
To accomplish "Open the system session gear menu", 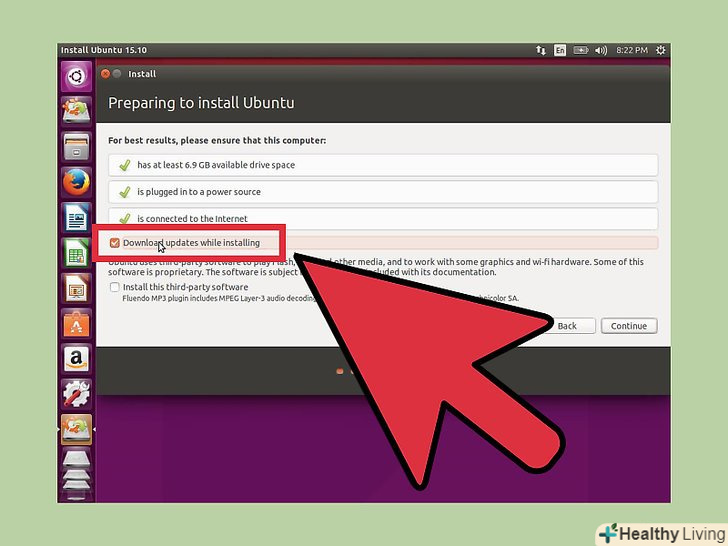I will [661, 50].
